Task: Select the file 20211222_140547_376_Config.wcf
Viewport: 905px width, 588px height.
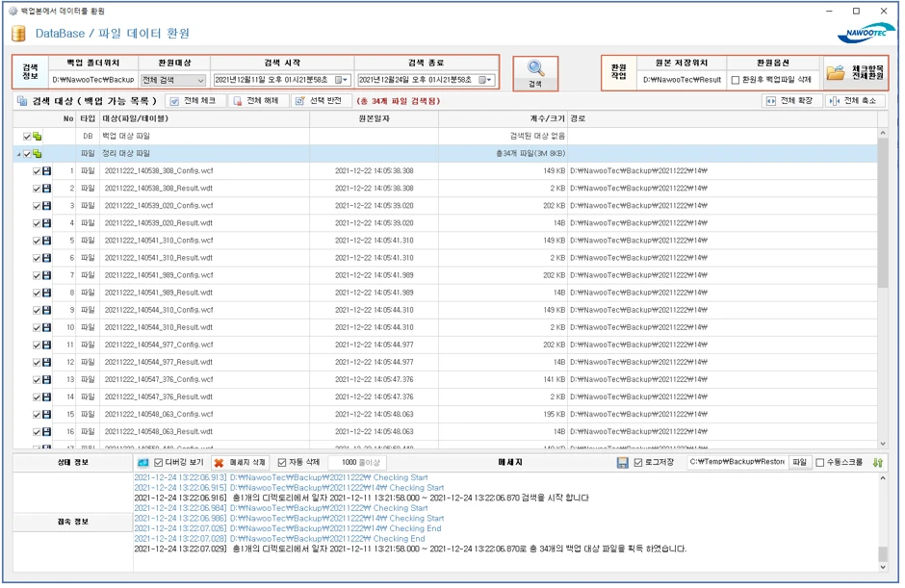Action: (159, 379)
